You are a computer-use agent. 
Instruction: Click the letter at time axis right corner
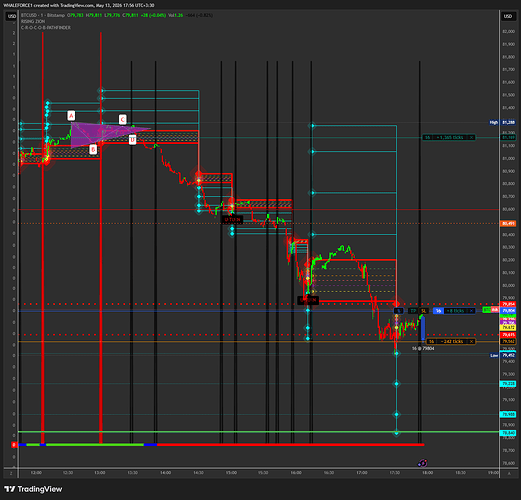click(509, 473)
